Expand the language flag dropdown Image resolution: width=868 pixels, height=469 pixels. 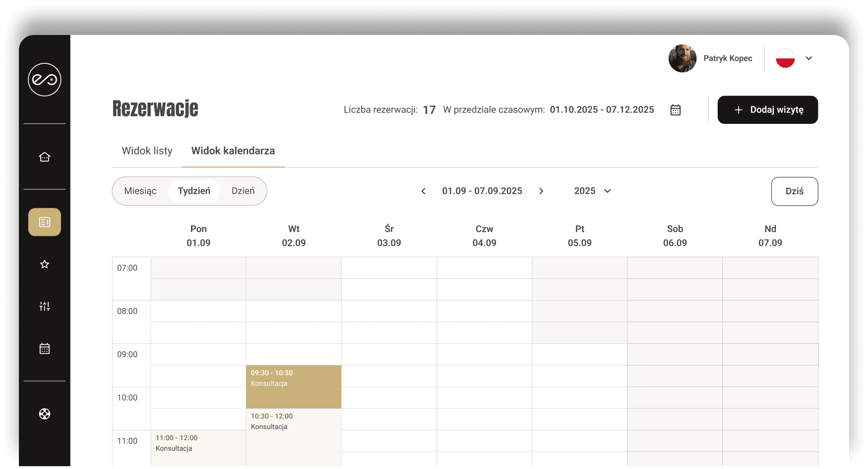[x=808, y=58]
